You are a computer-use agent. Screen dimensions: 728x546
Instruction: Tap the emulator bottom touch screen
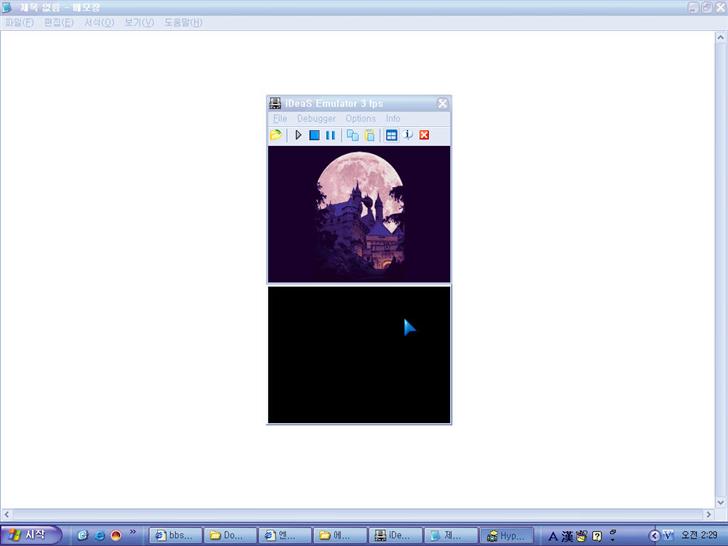click(359, 355)
